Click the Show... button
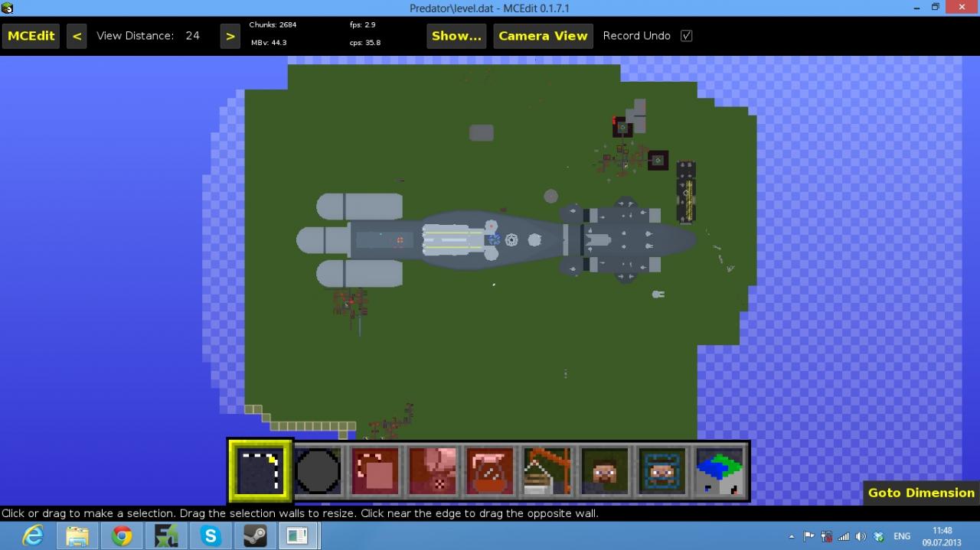 456,35
